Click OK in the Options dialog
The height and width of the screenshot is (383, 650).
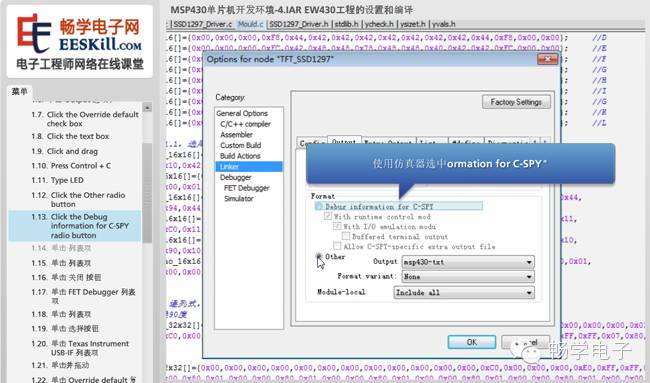tap(472, 342)
